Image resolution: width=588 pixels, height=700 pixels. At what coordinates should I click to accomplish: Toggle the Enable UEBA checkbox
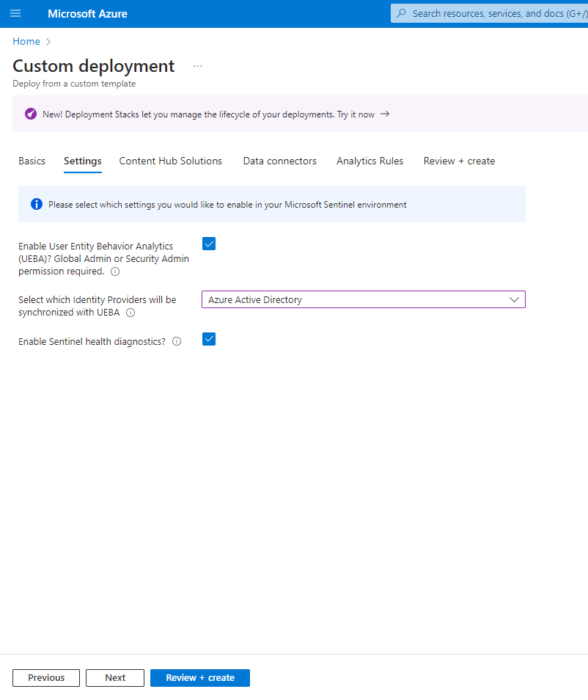209,244
